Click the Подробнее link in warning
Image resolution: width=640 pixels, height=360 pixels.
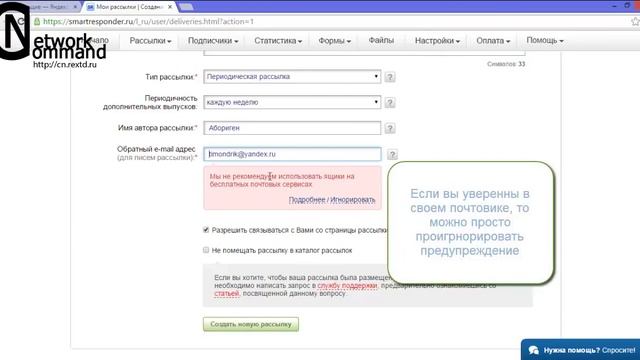click(x=307, y=200)
